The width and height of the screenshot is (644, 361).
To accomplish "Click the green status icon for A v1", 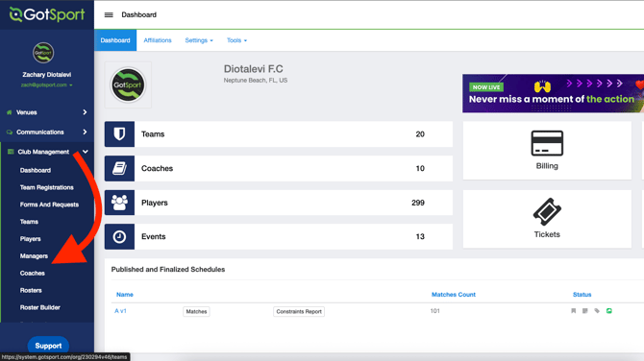I will tap(609, 311).
